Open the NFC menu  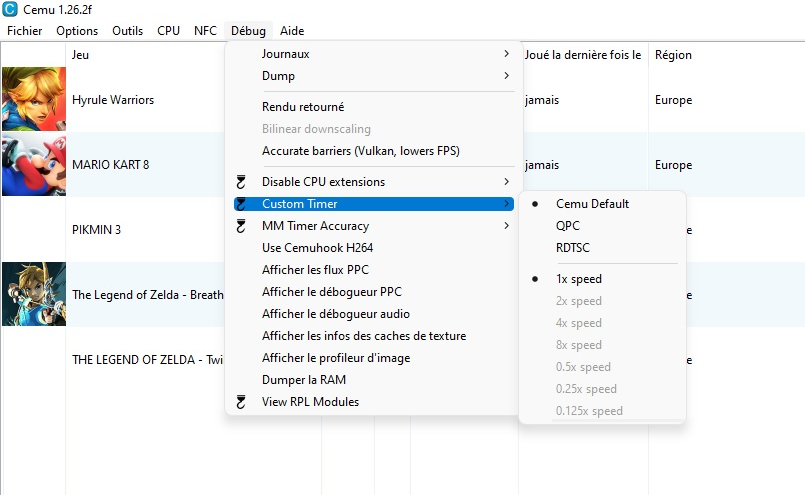pyautogui.click(x=205, y=31)
